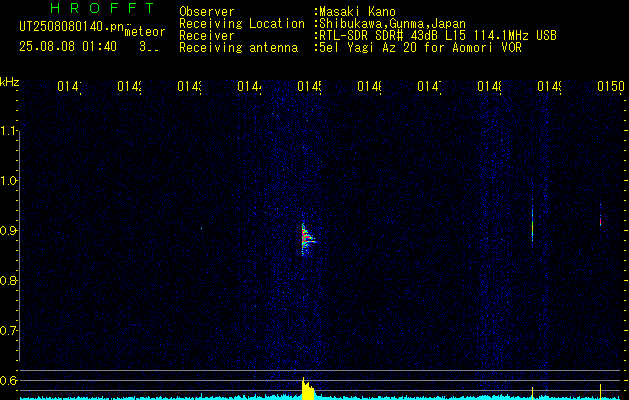
Task: Click the 0146 time marker
Action: click(x=369, y=86)
